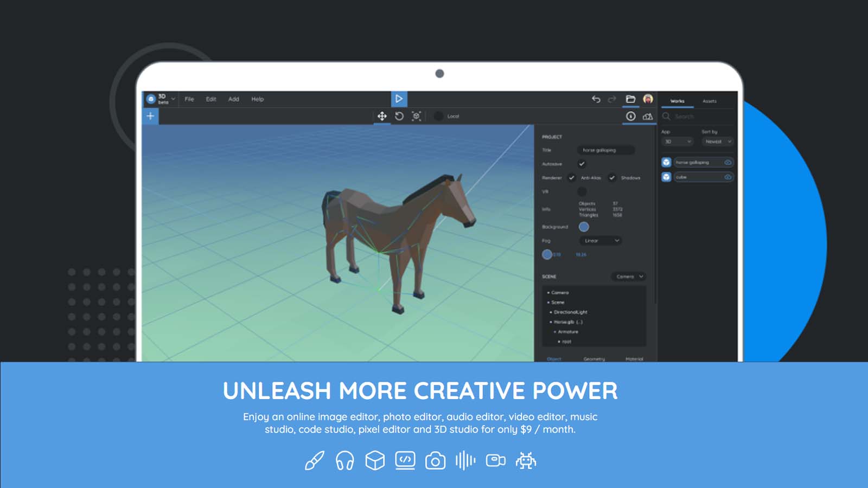Screen dimensions: 868x488
Task: Switch to the Assets tab
Action: [x=710, y=101]
